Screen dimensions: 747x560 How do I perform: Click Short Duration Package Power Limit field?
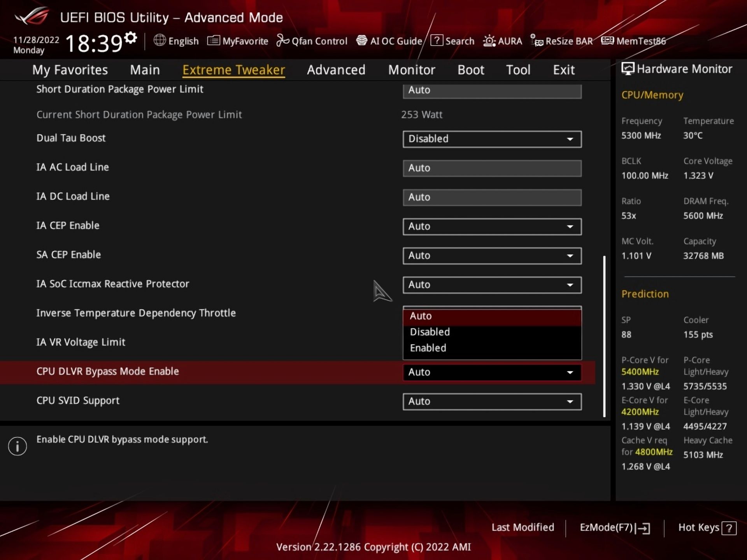(x=492, y=91)
